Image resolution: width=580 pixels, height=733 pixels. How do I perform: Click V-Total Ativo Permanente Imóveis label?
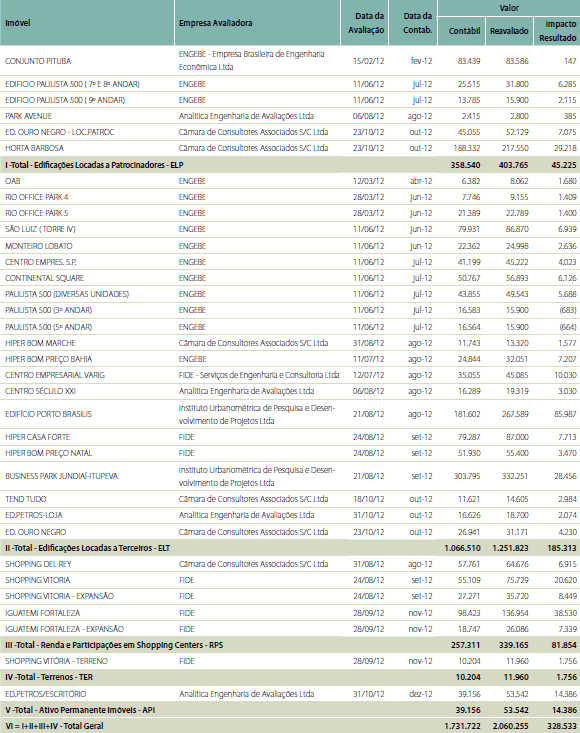click(80, 710)
